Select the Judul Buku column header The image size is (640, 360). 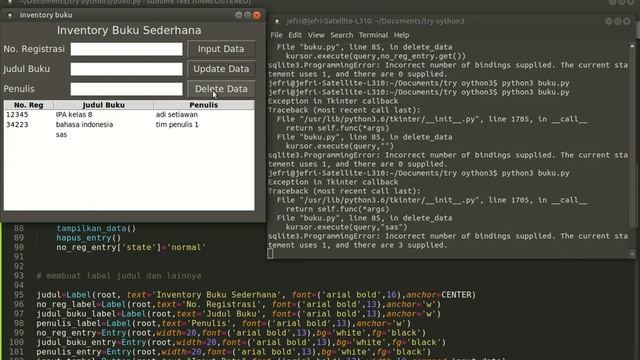click(x=104, y=105)
